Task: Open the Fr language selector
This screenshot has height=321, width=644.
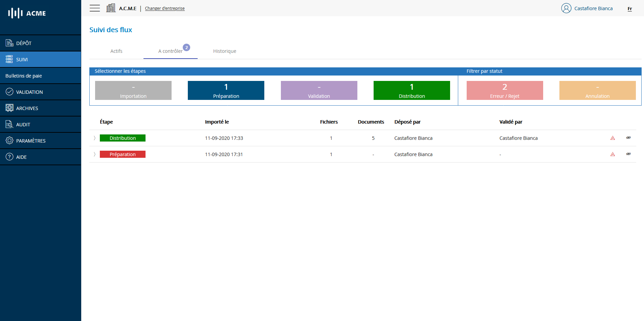Action: [x=629, y=9]
